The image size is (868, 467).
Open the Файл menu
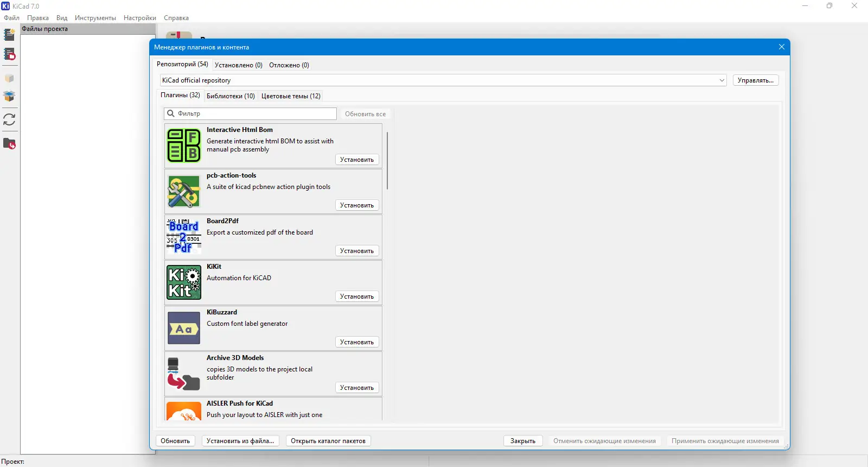11,18
